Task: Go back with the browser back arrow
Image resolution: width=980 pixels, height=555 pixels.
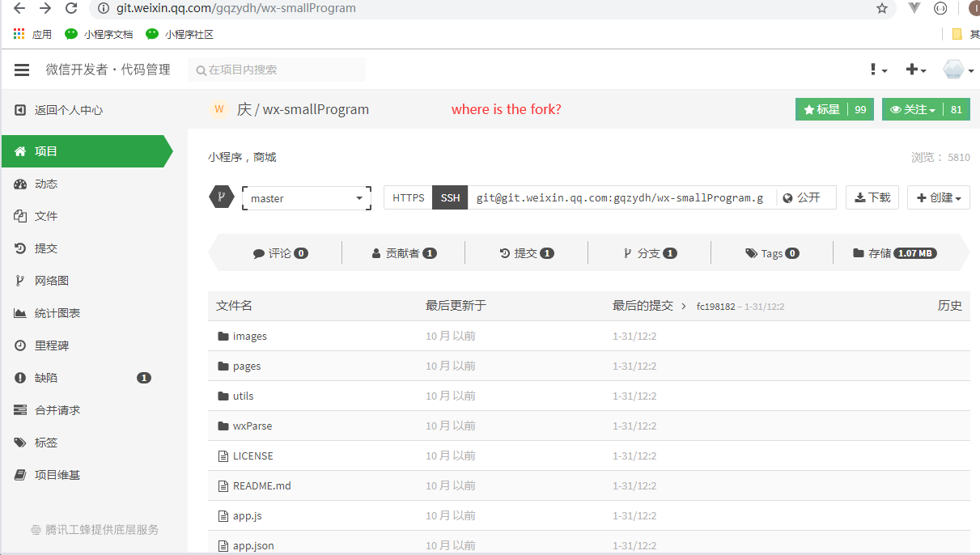Action: point(19,8)
